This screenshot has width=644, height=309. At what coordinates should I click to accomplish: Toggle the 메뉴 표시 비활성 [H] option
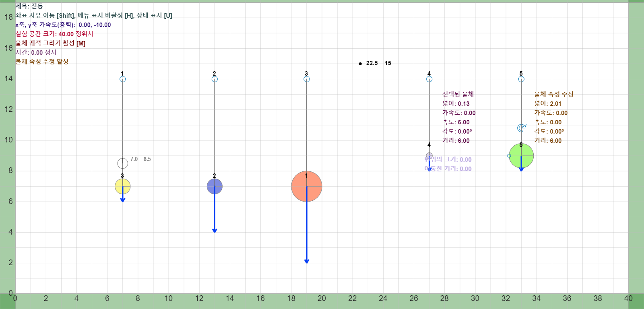106,15
